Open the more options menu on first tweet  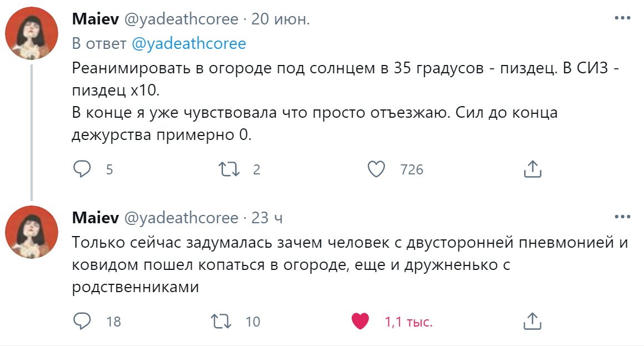[x=623, y=18]
